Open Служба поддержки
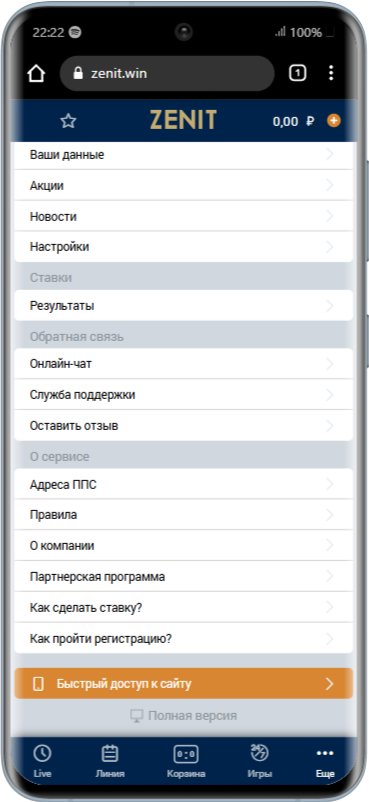 pos(184,395)
